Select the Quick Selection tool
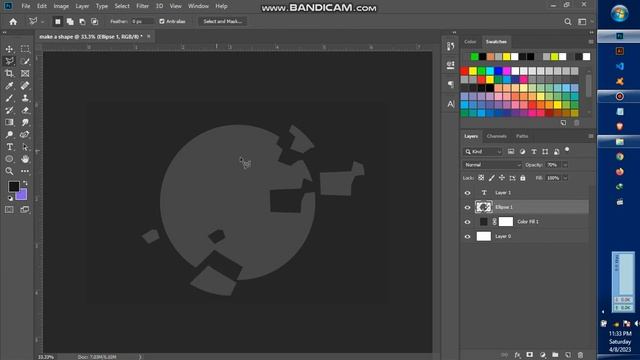Viewport: 640px width, 360px height. click(25, 61)
